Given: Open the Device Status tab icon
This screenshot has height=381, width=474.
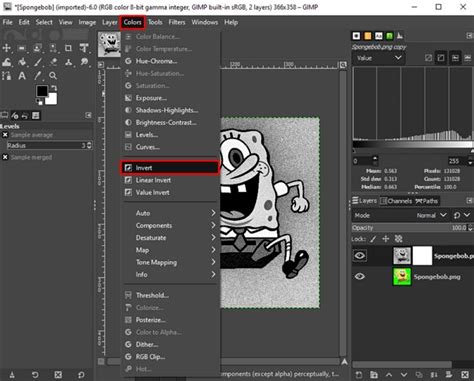Looking at the screenshot, I should click(15, 116).
